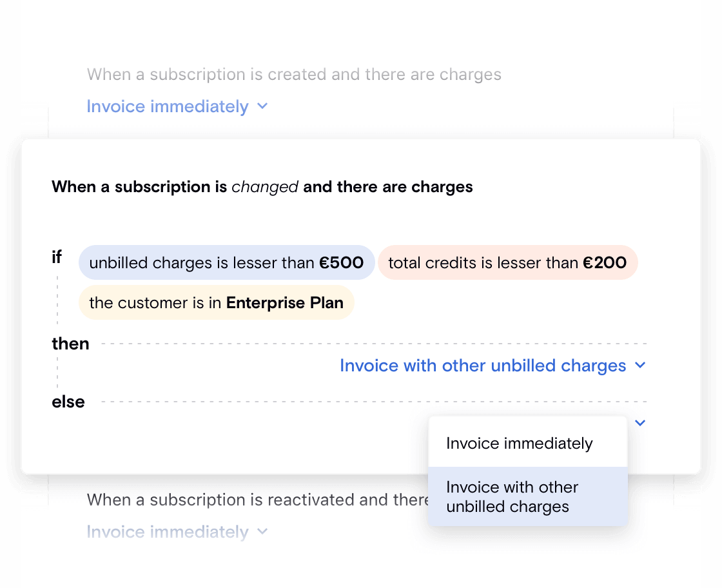
Task: Click the customer is in condition pill
Action: click(x=216, y=303)
